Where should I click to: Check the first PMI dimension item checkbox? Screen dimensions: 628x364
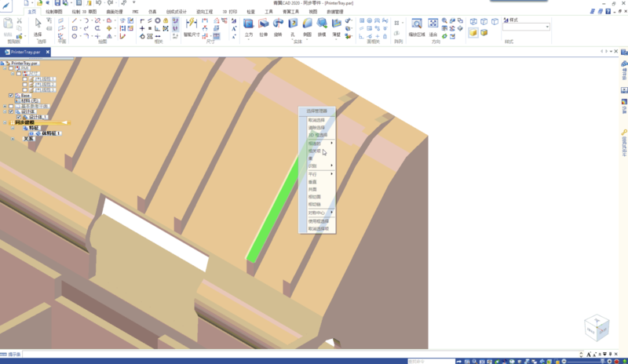click(x=25, y=79)
